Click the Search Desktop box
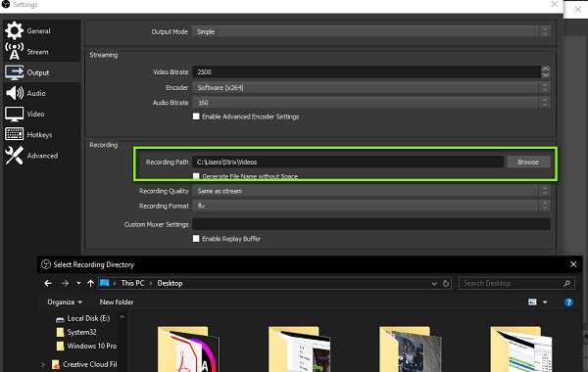This screenshot has width=588, height=372. (x=516, y=284)
